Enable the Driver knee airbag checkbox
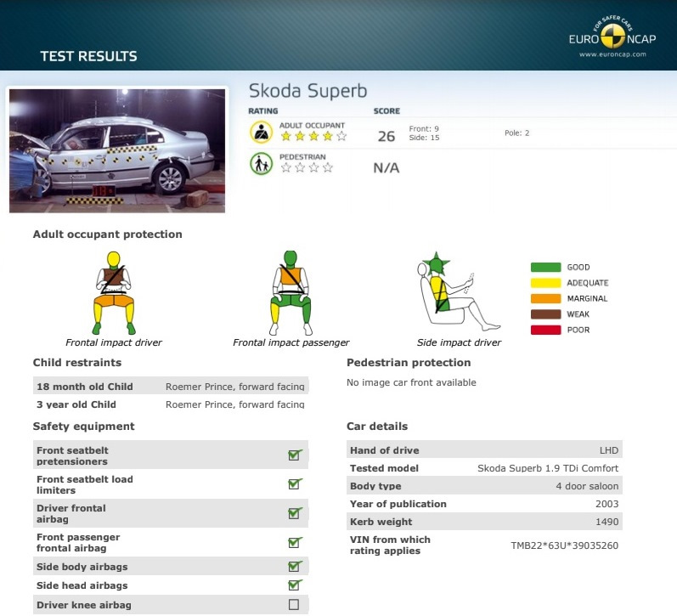 point(294,604)
